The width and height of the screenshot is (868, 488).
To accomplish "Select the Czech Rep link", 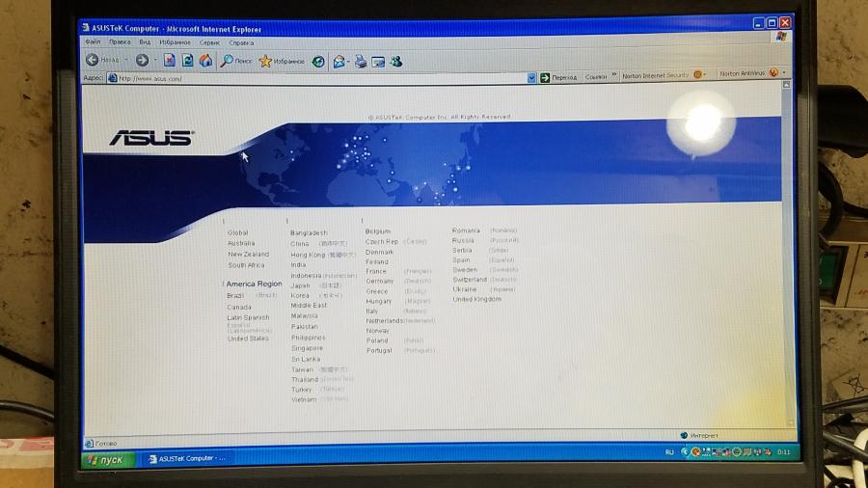I will tap(382, 242).
